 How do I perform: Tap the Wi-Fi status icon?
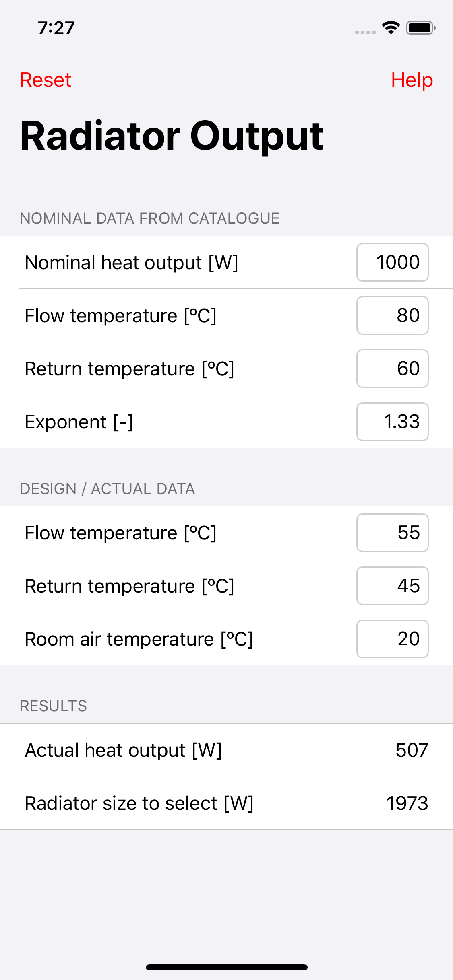coord(391,28)
